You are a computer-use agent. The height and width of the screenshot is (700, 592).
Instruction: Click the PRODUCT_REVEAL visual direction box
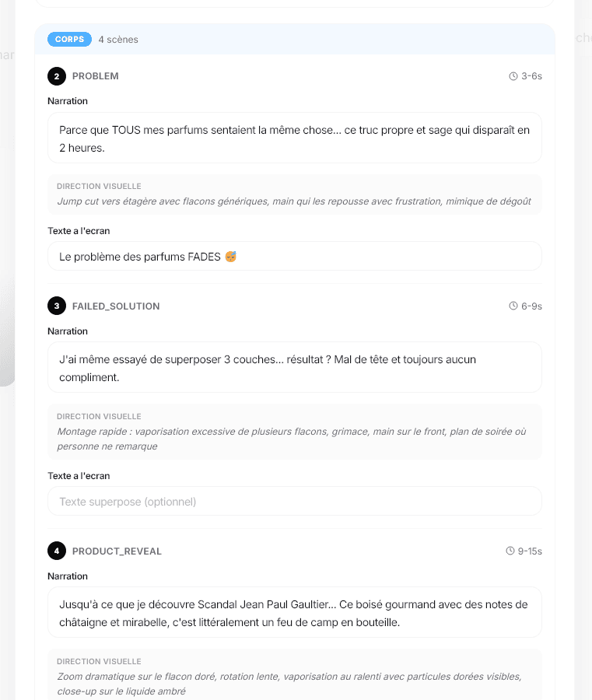294,674
